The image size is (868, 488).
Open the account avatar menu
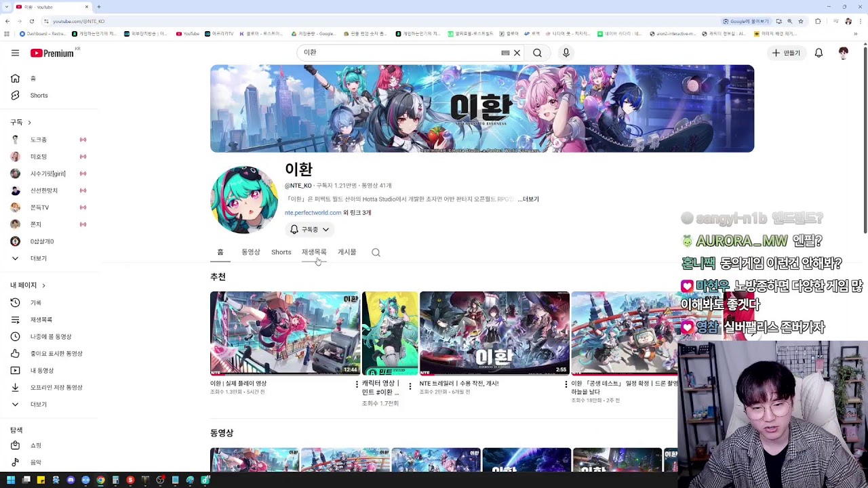click(844, 53)
